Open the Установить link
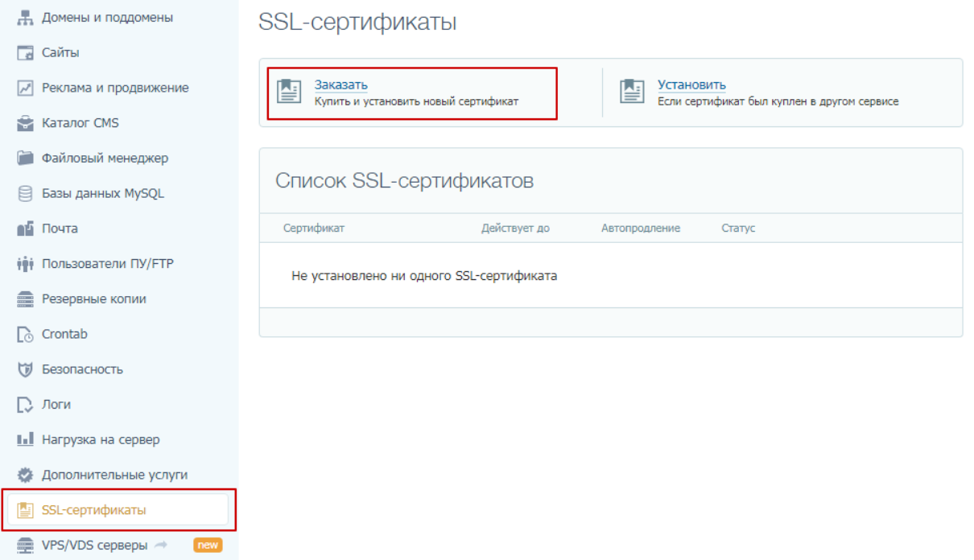This screenshot has height=560, width=974. click(x=691, y=83)
